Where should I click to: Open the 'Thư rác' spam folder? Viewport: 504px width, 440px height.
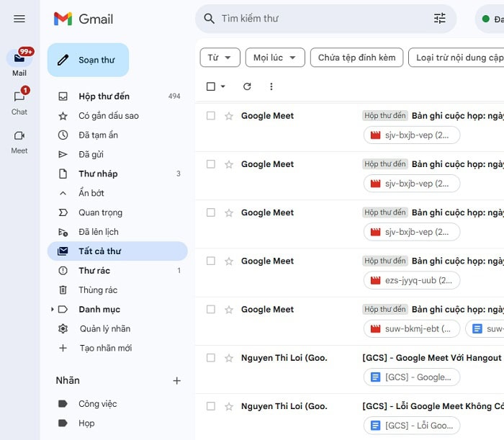[x=94, y=271]
